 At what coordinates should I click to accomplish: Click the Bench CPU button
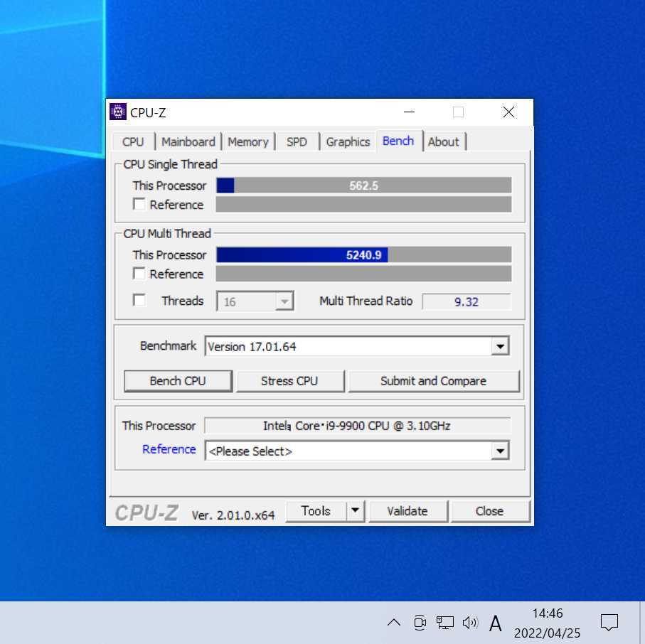coord(178,381)
